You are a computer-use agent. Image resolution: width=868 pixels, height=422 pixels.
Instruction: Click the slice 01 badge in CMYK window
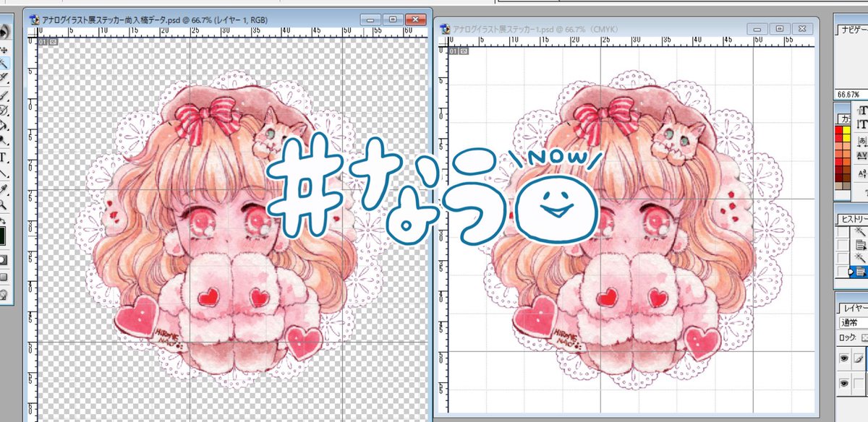(x=460, y=51)
